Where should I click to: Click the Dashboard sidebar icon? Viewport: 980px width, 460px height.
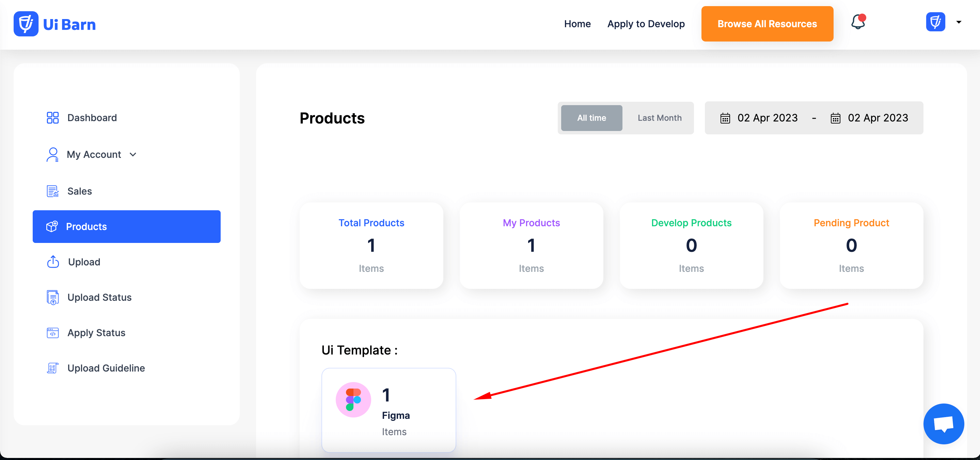(x=52, y=118)
